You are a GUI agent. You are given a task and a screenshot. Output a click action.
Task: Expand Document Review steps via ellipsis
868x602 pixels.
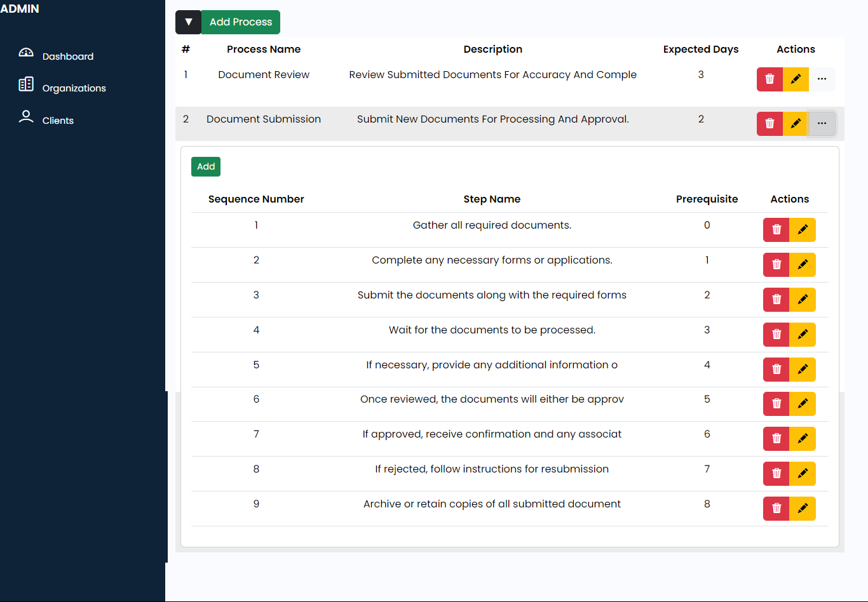[x=822, y=79]
